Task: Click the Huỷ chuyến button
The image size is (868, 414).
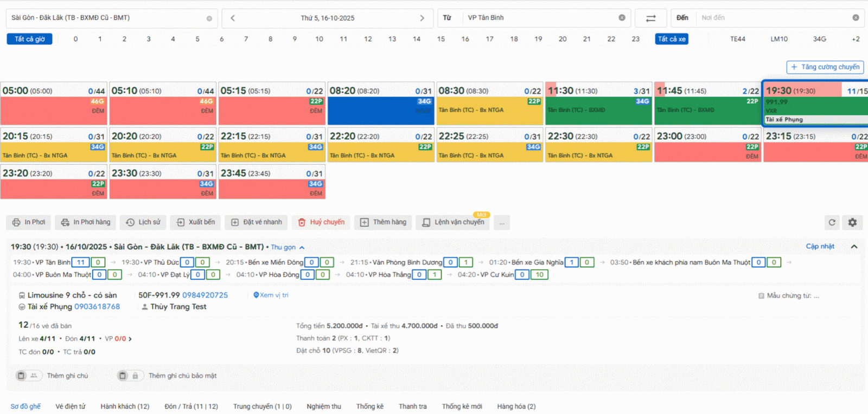Action: click(x=322, y=222)
